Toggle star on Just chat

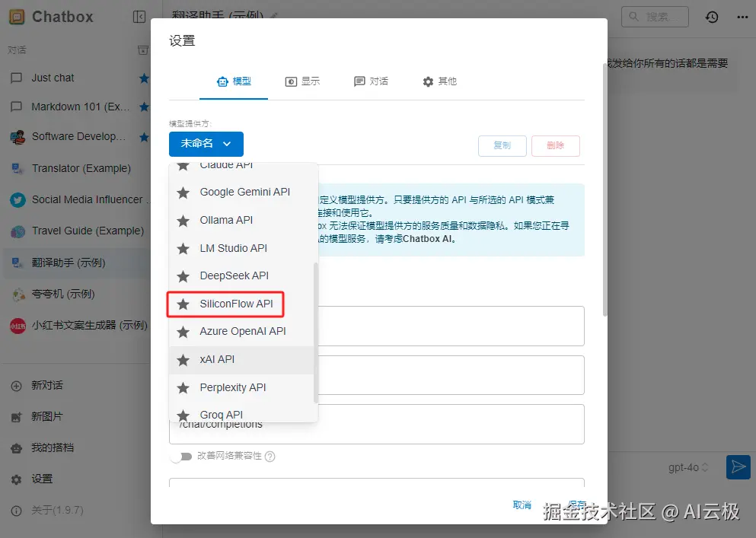point(144,78)
